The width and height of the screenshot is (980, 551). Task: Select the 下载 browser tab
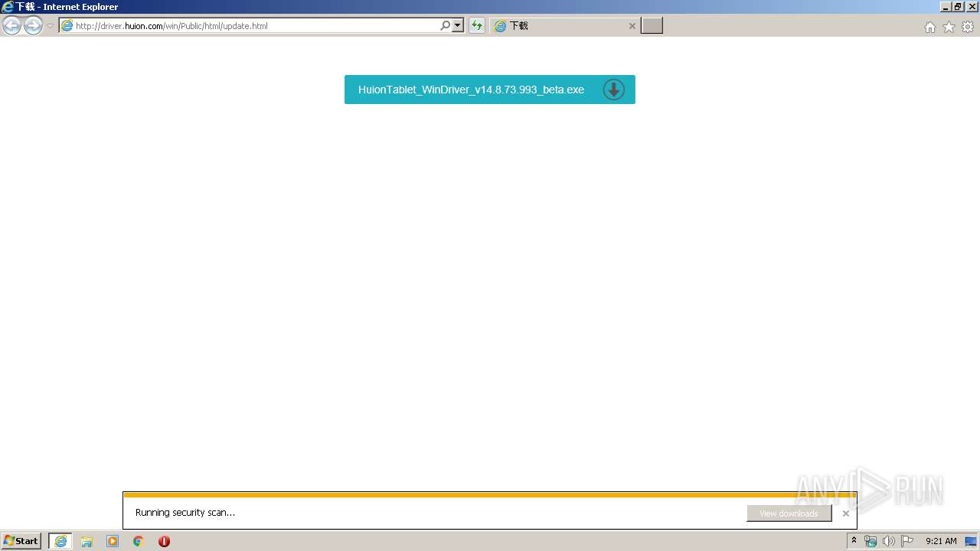[x=565, y=26]
